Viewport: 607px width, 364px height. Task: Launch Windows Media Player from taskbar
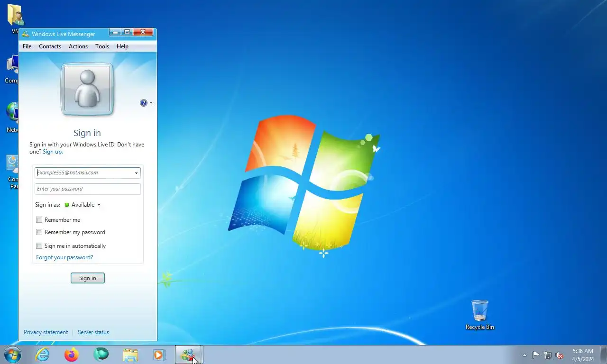[159, 355]
